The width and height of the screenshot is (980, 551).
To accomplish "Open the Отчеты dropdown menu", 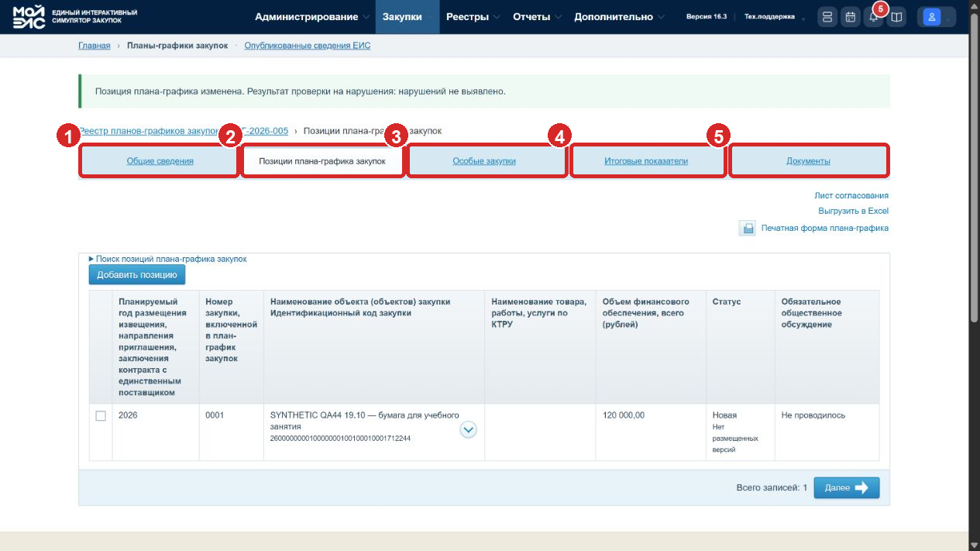I will point(537,17).
